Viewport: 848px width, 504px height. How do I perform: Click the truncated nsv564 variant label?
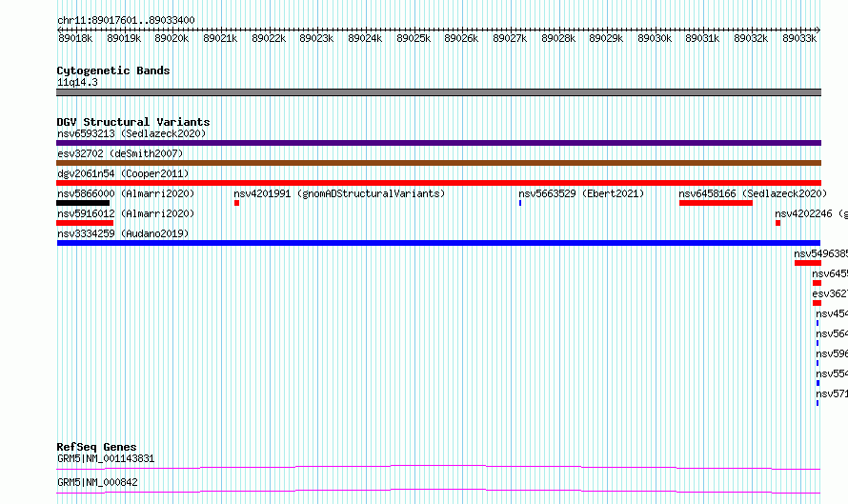(832, 333)
